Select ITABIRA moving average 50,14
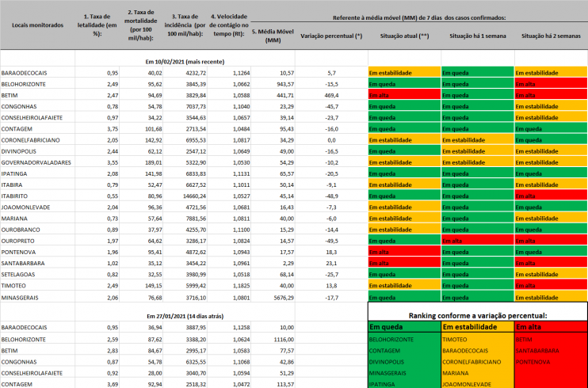 pyautogui.click(x=287, y=184)
